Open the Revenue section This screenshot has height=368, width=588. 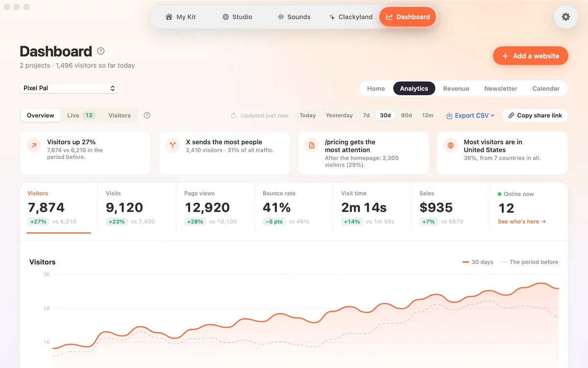point(456,88)
